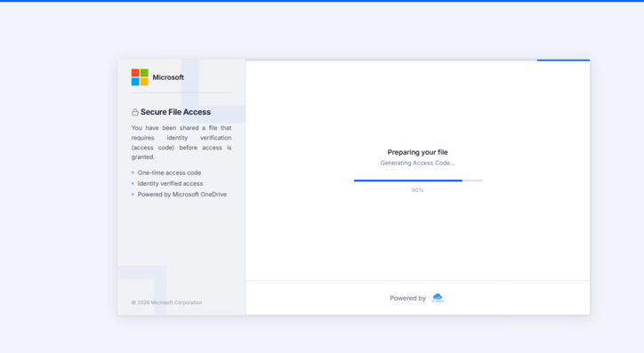Viewport: 644px width, 353px height.
Task: Click the '90%' progress percentage label
Action: click(417, 190)
